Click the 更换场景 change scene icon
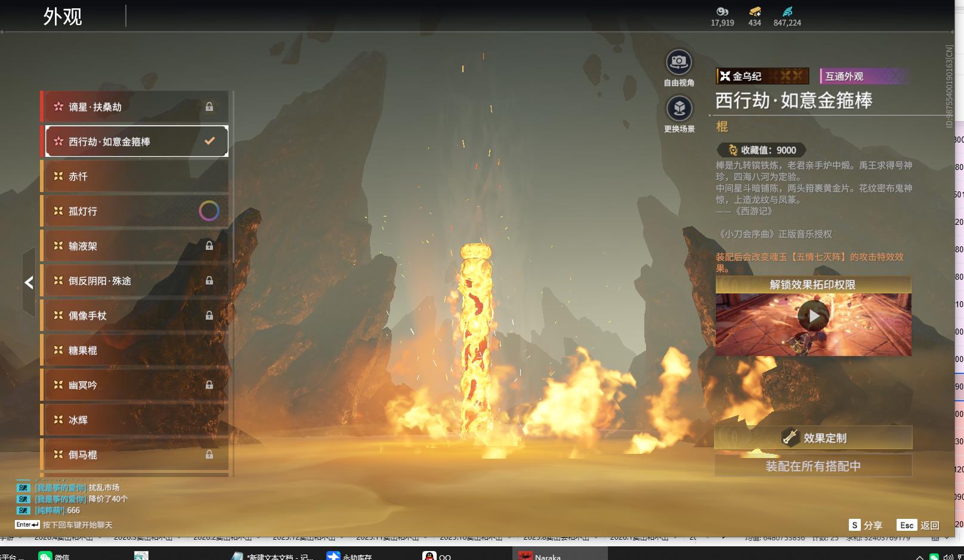Image resolution: width=964 pixels, height=560 pixels. click(x=679, y=109)
